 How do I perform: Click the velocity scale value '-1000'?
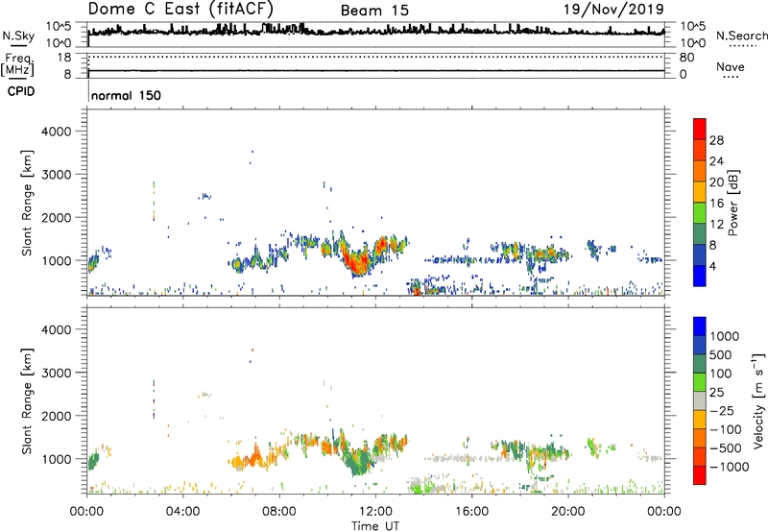[729, 467]
